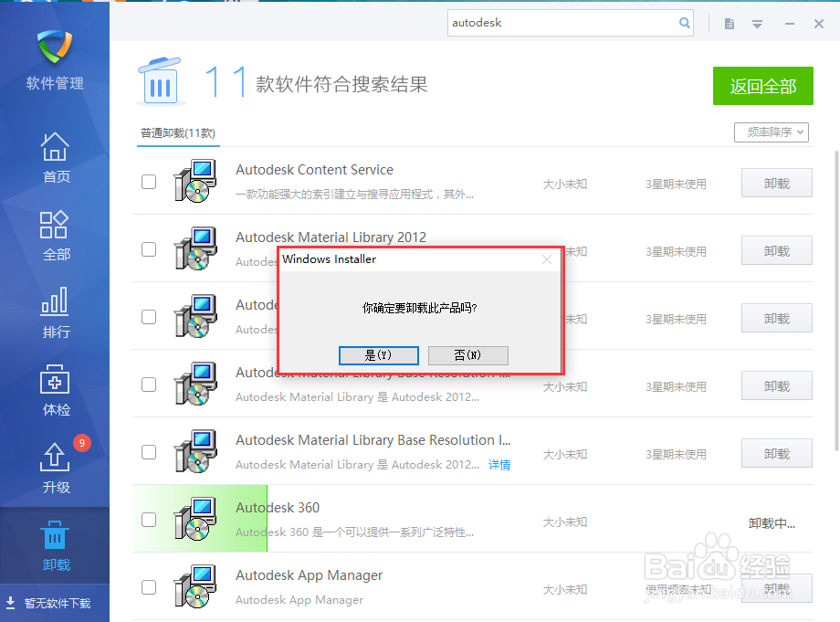Open the 升级 upgrade section

coord(55,469)
